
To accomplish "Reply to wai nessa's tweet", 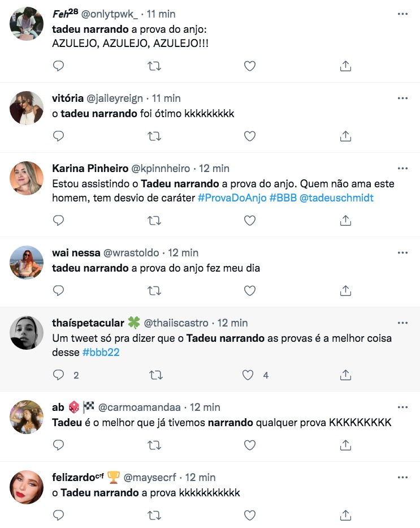I will [58, 290].
